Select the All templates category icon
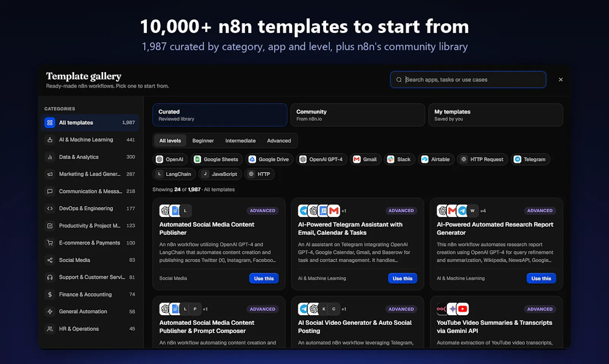 50,122
